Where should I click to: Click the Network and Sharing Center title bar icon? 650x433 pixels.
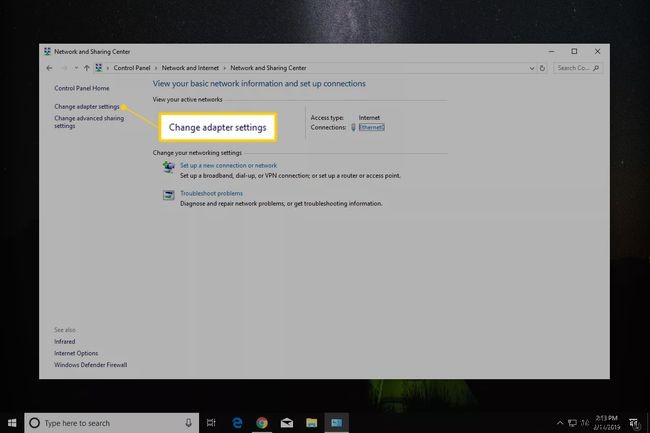point(47,51)
